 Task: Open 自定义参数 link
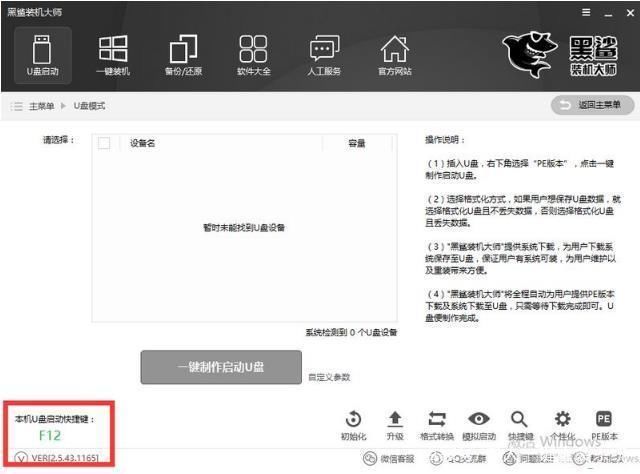tap(329, 377)
